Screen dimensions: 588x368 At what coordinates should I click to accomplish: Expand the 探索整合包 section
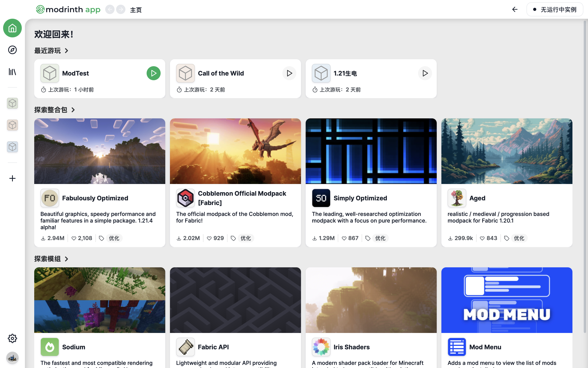(x=55, y=110)
